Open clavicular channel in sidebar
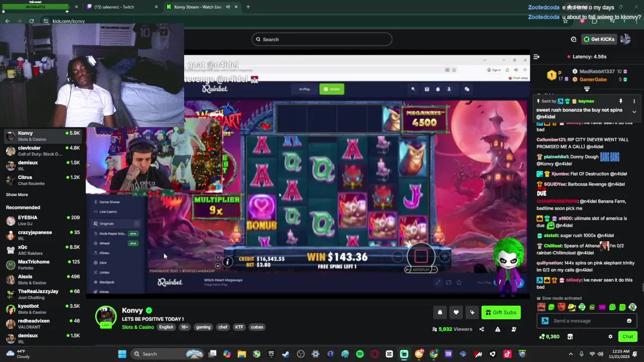 [x=43, y=151]
